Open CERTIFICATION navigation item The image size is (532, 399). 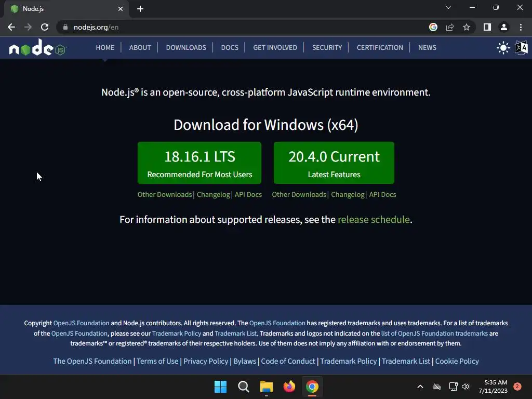(380, 47)
